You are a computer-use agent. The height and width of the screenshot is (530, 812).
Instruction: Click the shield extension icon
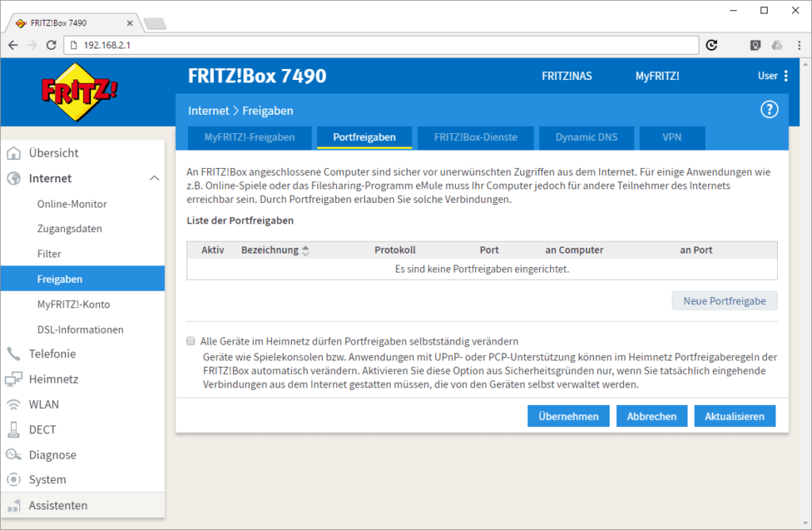pos(756,45)
